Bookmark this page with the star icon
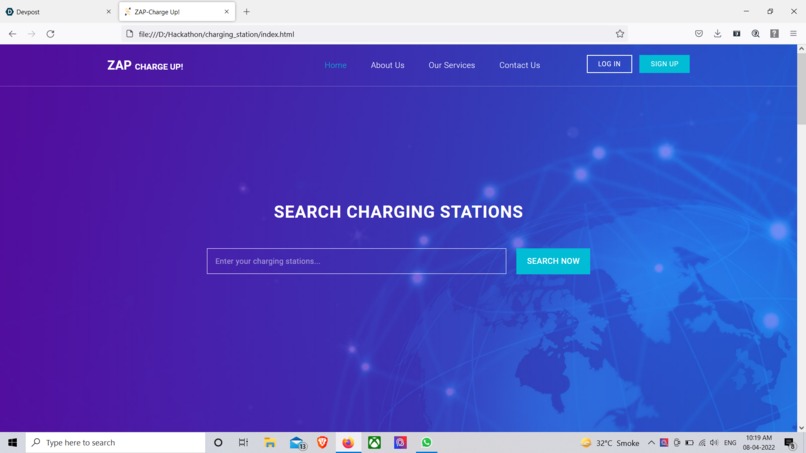Image resolution: width=806 pixels, height=453 pixels. tap(620, 34)
